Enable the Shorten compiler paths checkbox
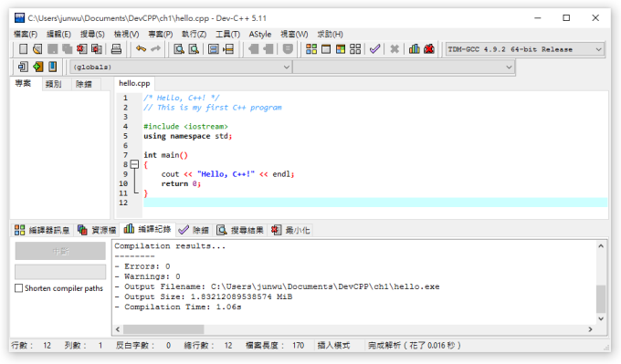The image size is (621, 364). click(18, 288)
